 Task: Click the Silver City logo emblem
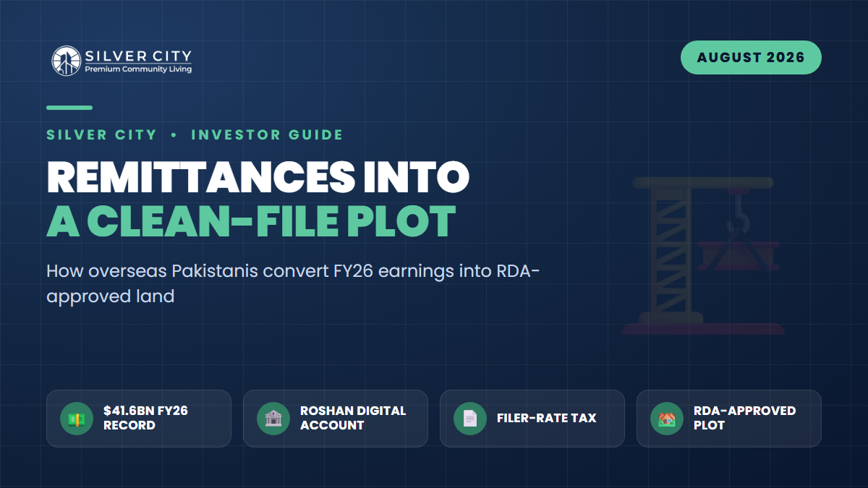66,61
